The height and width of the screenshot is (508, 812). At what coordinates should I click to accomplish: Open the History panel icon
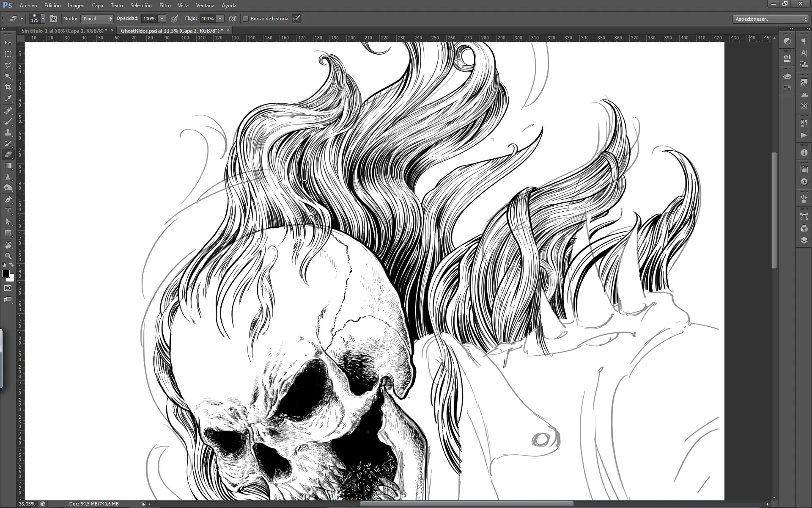click(x=804, y=123)
